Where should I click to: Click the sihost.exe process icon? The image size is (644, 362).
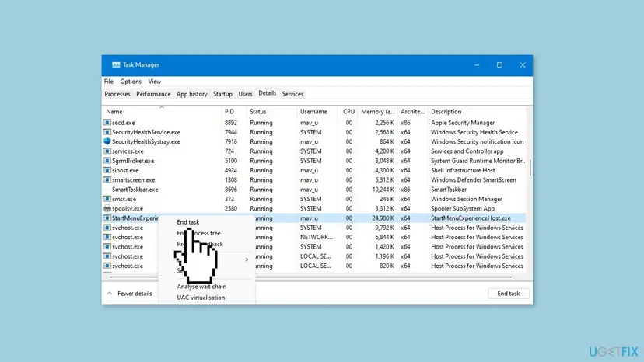click(x=107, y=170)
